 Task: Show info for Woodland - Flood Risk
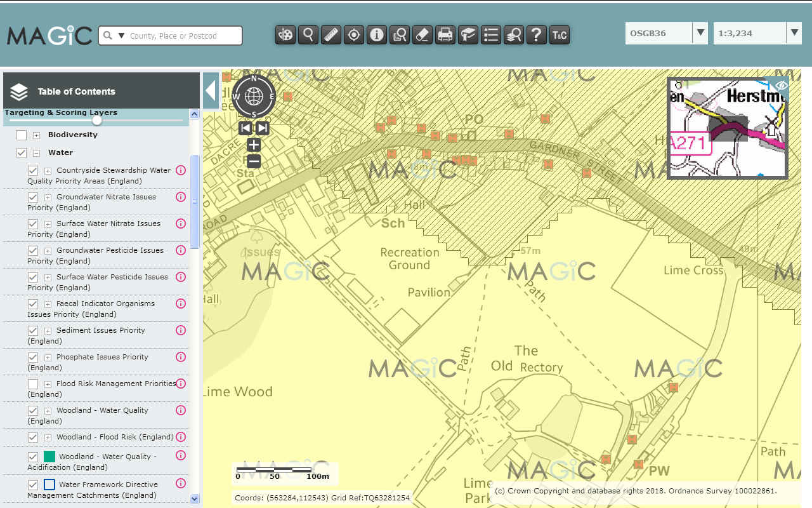(180, 437)
